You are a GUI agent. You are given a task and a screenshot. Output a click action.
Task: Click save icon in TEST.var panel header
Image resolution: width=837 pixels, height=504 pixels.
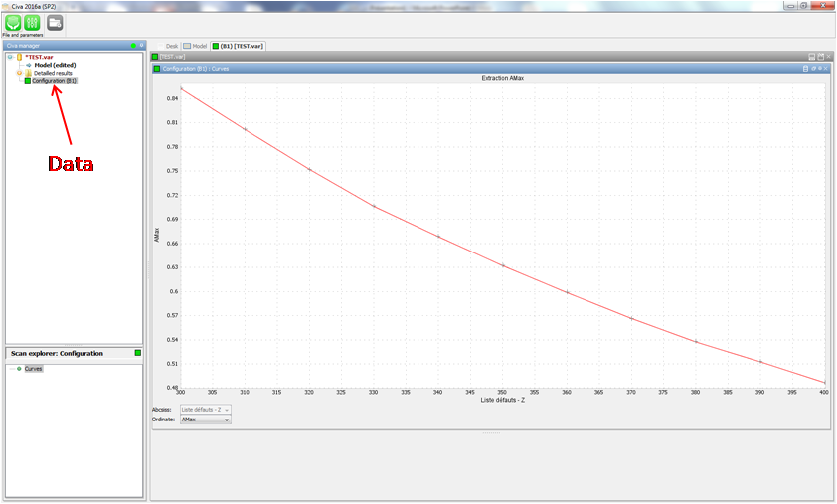coord(812,57)
